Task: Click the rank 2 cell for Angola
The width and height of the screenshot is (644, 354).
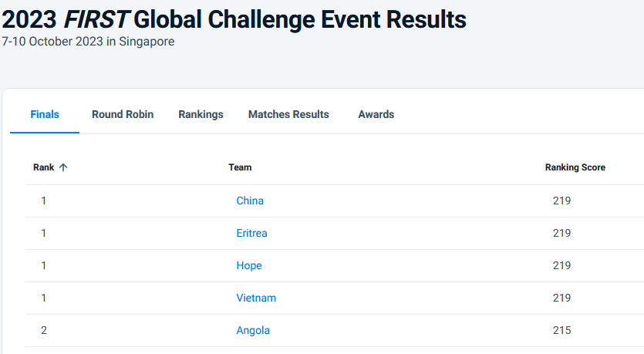Action: [x=44, y=331]
